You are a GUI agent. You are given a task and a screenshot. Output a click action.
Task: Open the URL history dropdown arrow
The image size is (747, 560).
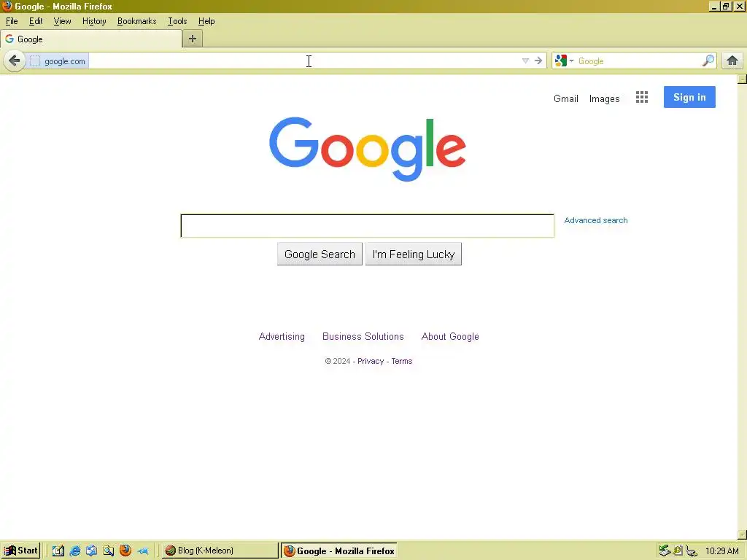pyautogui.click(x=525, y=61)
